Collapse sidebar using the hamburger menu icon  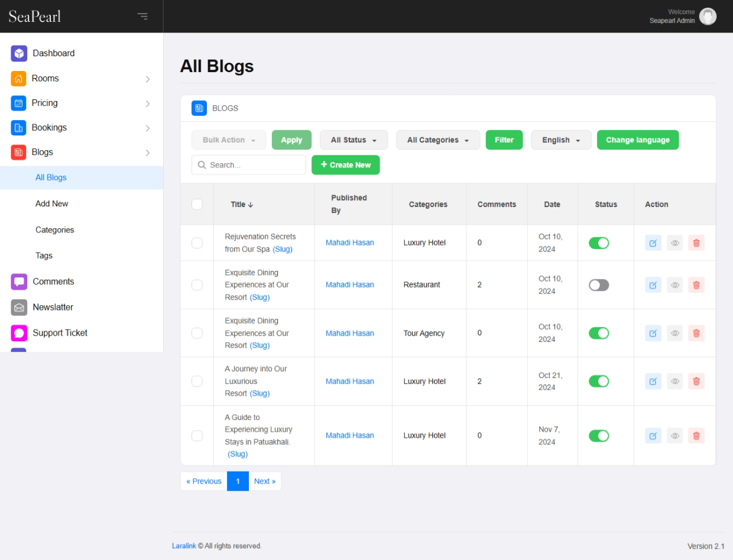(x=142, y=16)
